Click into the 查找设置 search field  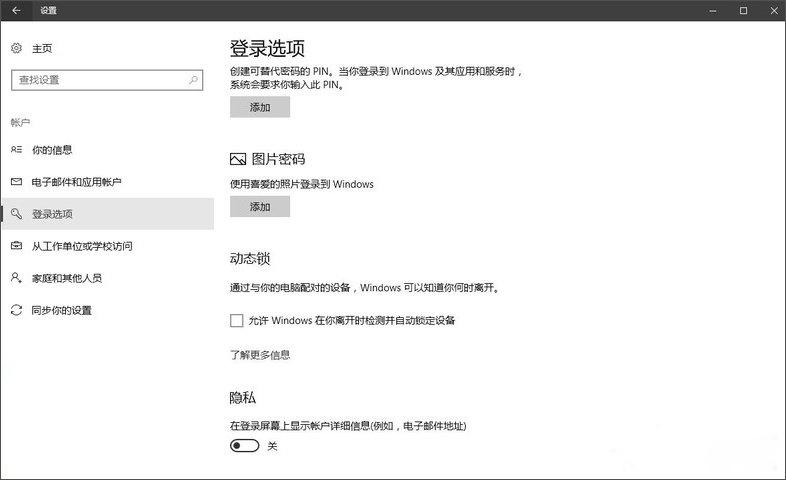pyautogui.click(x=98, y=79)
